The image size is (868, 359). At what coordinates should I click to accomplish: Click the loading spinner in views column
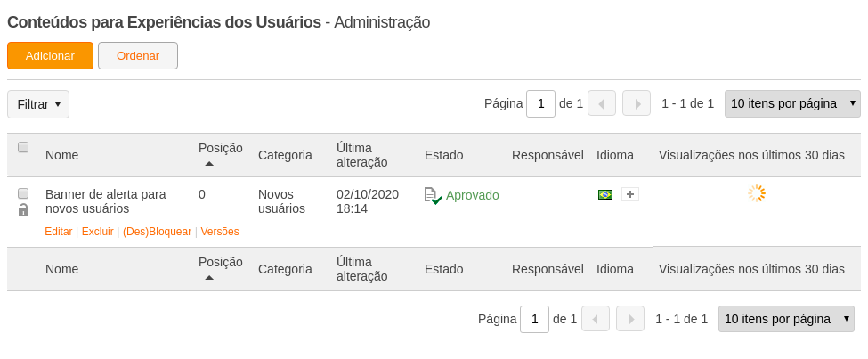pos(757,193)
